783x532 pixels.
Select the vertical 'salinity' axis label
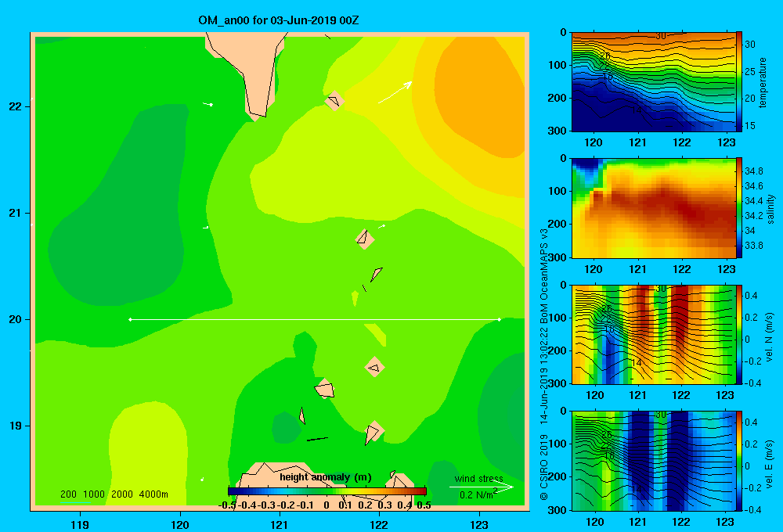(770, 209)
